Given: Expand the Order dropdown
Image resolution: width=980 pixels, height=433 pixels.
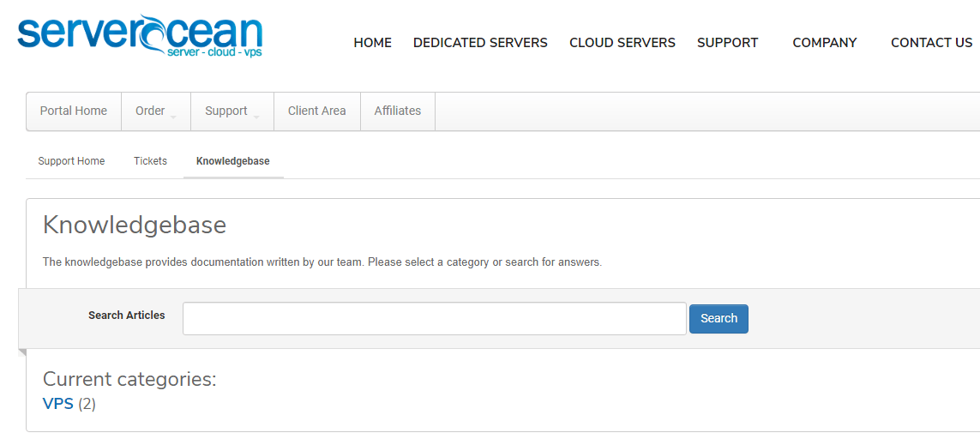Looking at the screenshot, I should pyautogui.click(x=156, y=111).
